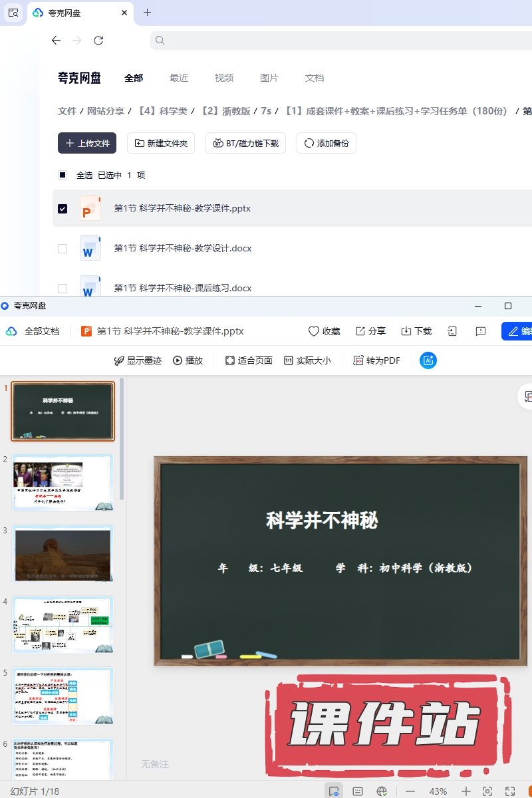Start slideshow with the 播放 button
532x798 pixels.
[x=188, y=360]
